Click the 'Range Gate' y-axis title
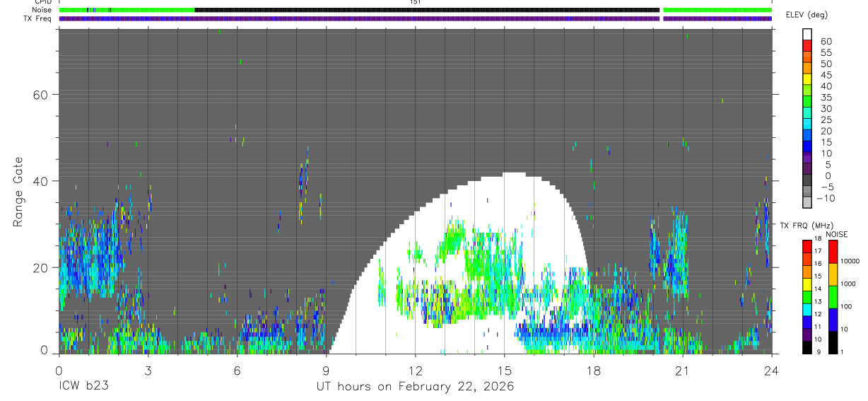Image resolution: width=868 pixels, height=401 pixels. point(18,191)
